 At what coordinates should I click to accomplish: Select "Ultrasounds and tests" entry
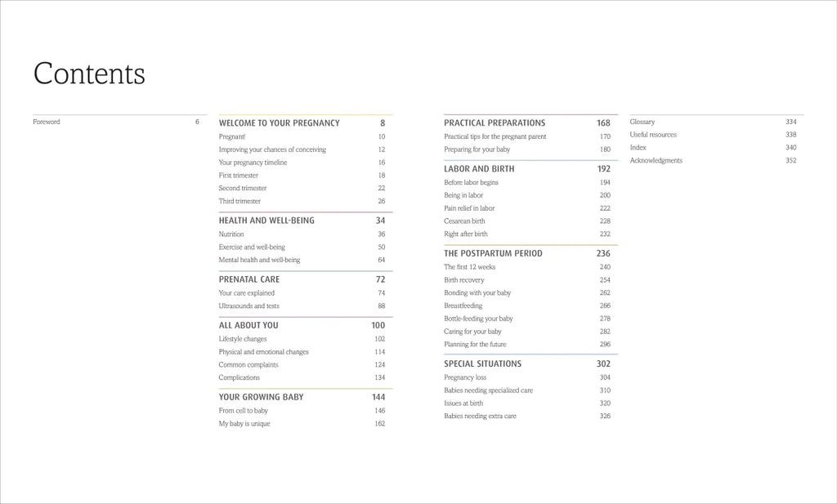[248, 306]
